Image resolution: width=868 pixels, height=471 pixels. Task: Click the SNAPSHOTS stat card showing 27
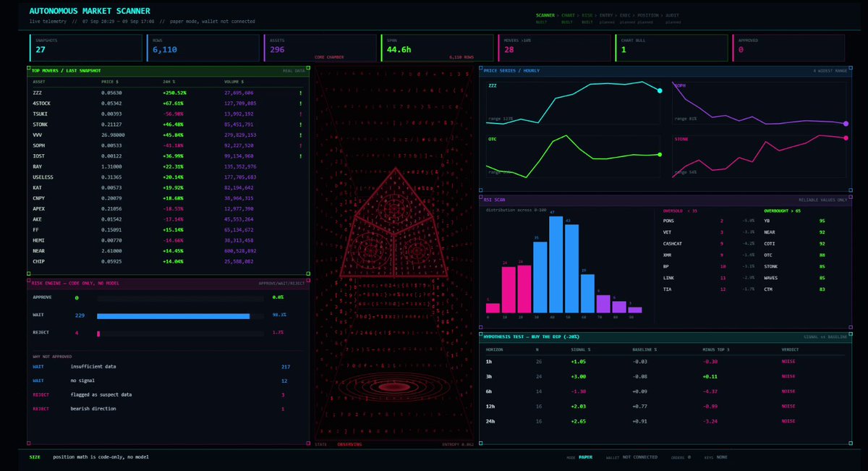(x=86, y=48)
